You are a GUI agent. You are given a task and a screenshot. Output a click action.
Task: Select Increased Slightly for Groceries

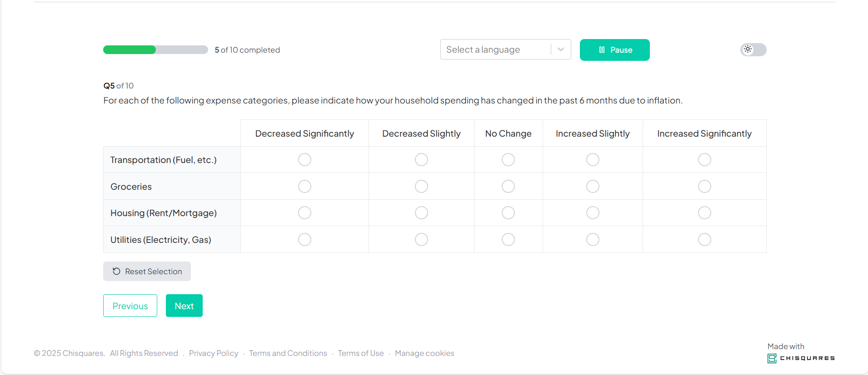[592, 187]
